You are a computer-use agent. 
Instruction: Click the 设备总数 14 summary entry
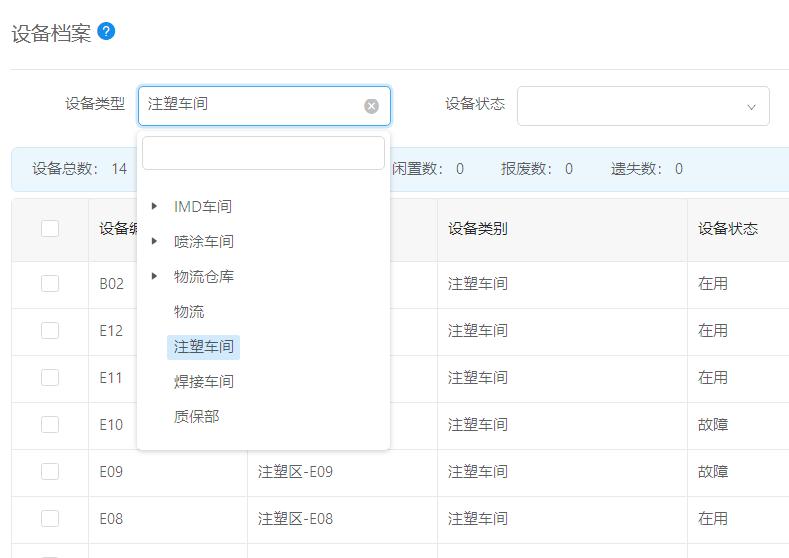pyautogui.click(x=80, y=169)
